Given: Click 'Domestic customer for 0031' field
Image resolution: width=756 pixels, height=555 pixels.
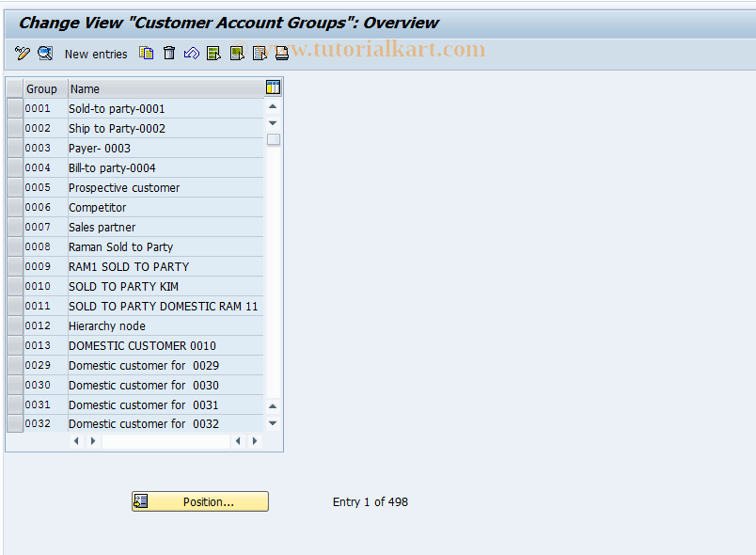Looking at the screenshot, I should tap(165, 405).
